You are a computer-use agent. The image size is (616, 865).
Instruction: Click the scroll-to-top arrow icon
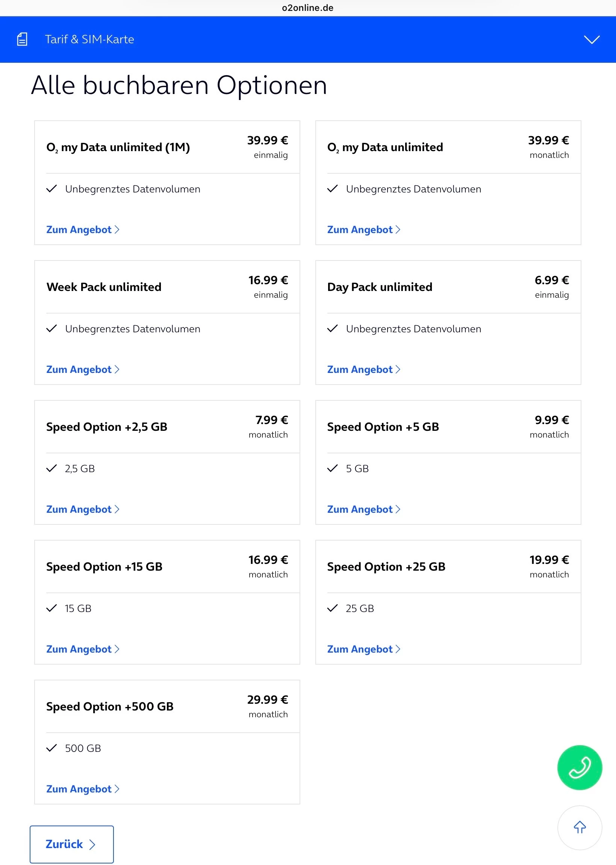point(579,827)
